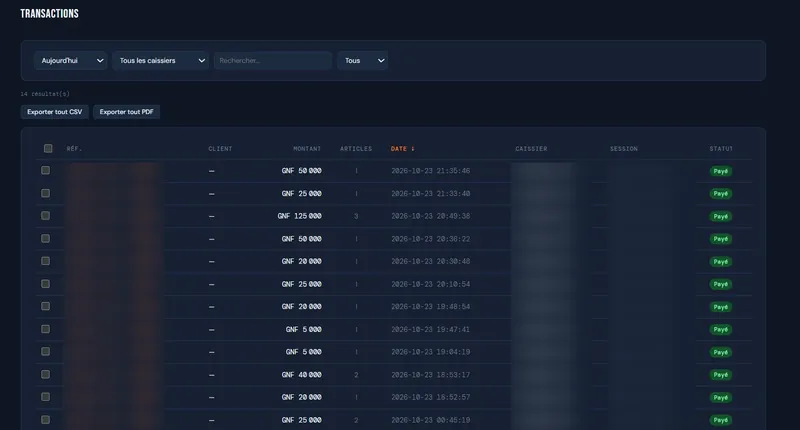Click the Payé badge for 21:33:40 transaction
Image resolution: width=800 pixels, height=430 pixels.
(721, 194)
